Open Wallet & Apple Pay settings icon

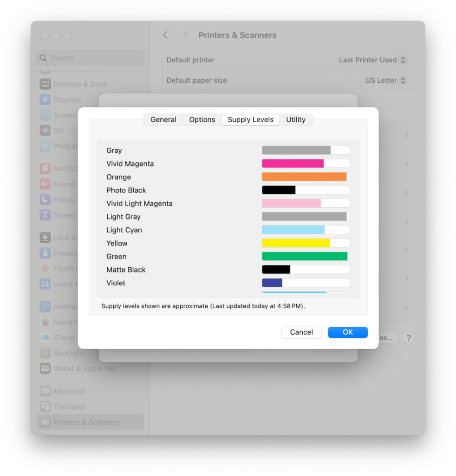pos(45,368)
